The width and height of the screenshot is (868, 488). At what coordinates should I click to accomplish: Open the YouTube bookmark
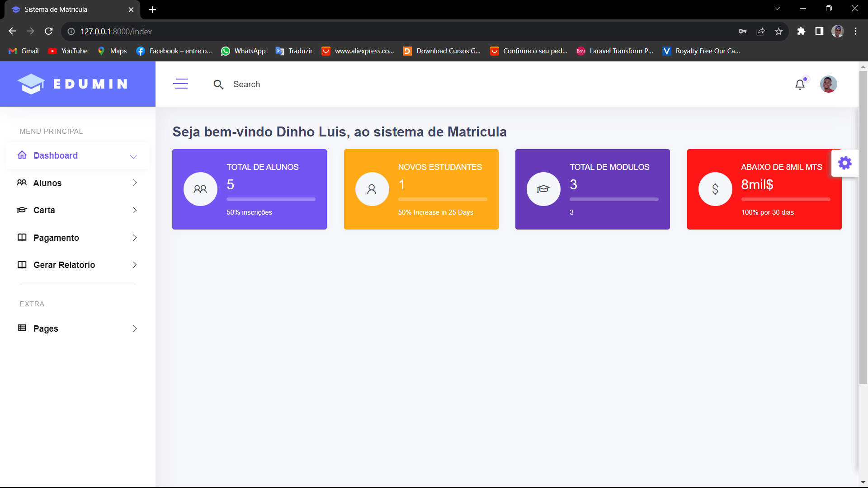[x=68, y=51]
